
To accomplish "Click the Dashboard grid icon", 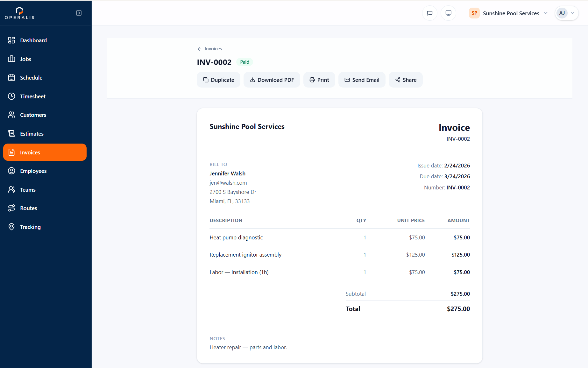I will coord(11,40).
